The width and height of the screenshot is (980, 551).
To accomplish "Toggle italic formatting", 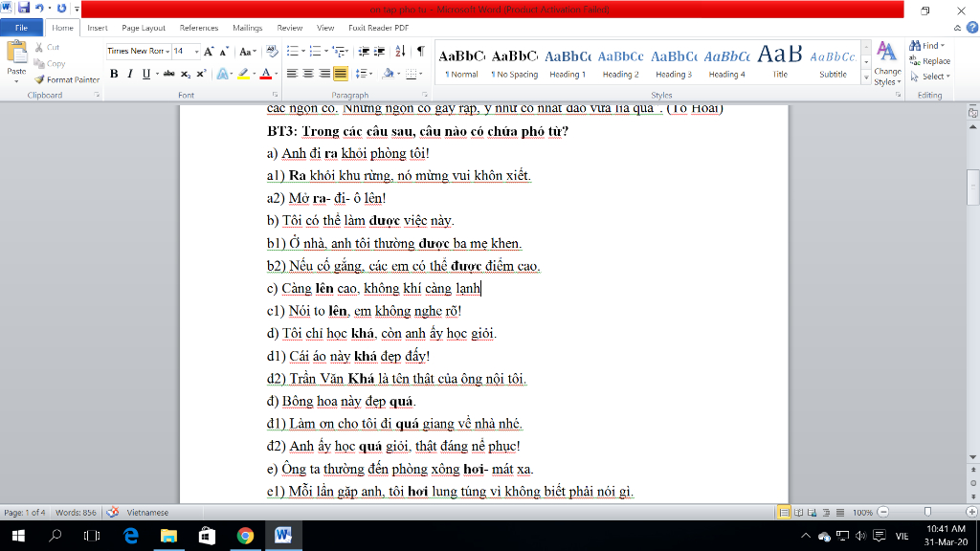I will click(129, 74).
